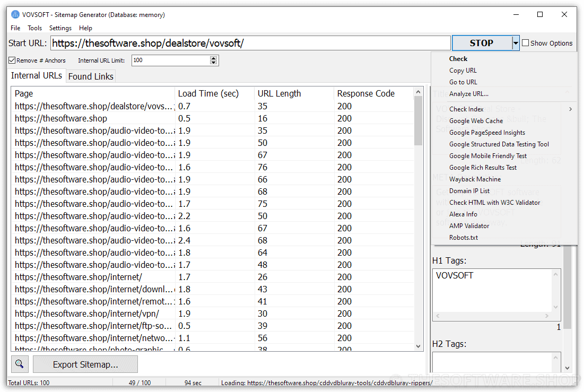Click the magnifier search icon button
This screenshot has width=584, height=392.
tap(20, 364)
